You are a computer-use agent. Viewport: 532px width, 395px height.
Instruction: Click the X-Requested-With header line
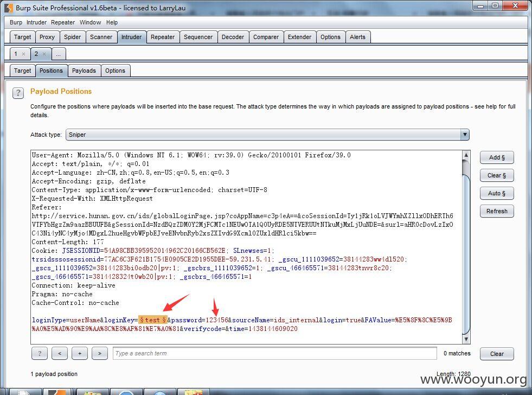click(92, 199)
